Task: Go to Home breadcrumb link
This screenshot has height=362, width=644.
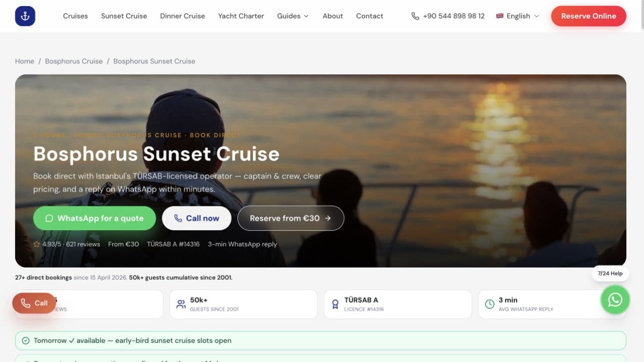Action: [25, 61]
